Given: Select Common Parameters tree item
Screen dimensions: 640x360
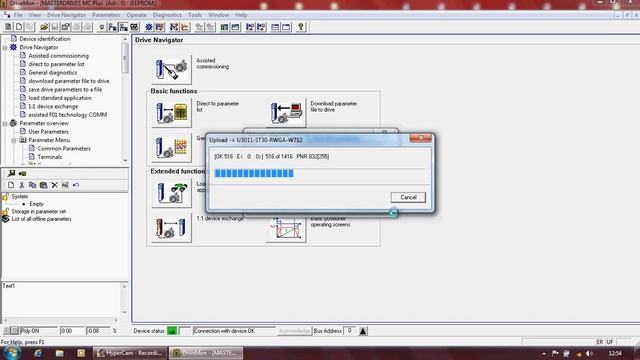Looking at the screenshot, I should click(x=64, y=149).
